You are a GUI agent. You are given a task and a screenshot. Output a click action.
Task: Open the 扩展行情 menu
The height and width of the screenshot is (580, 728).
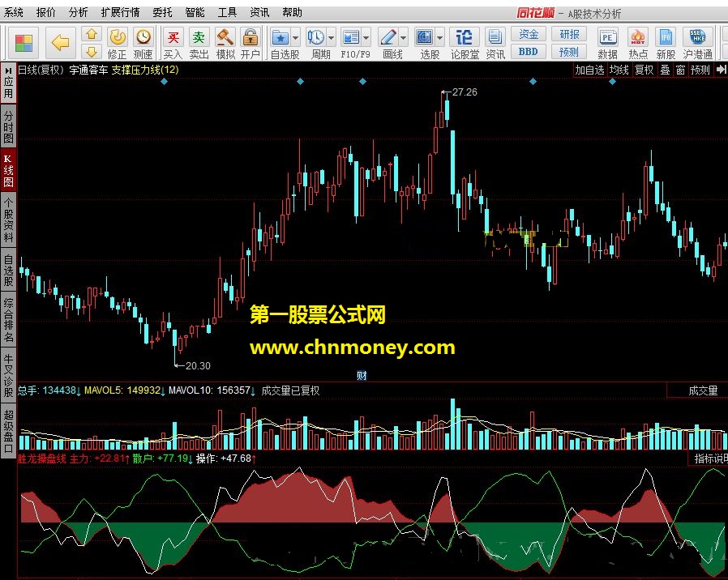coord(120,12)
